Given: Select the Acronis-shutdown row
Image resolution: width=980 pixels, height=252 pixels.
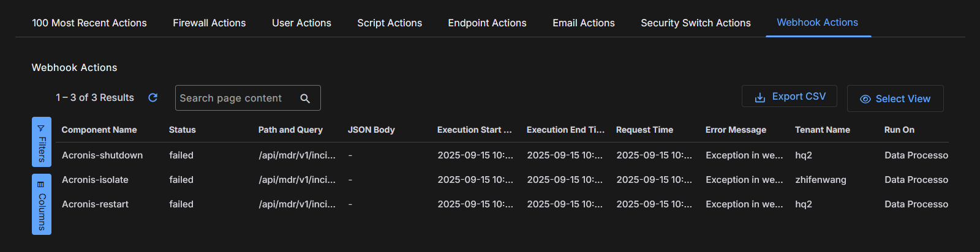Looking at the screenshot, I should (x=102, y=155).
